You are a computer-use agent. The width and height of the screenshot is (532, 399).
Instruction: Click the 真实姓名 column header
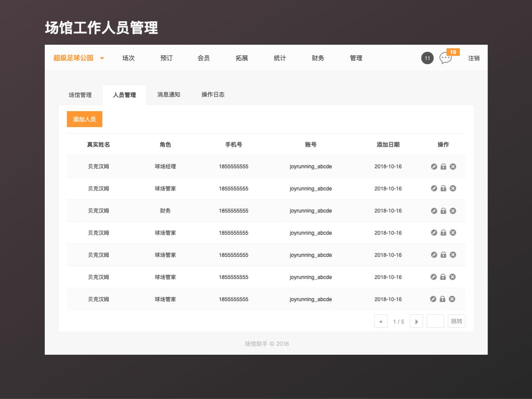(x=98, y=144)
